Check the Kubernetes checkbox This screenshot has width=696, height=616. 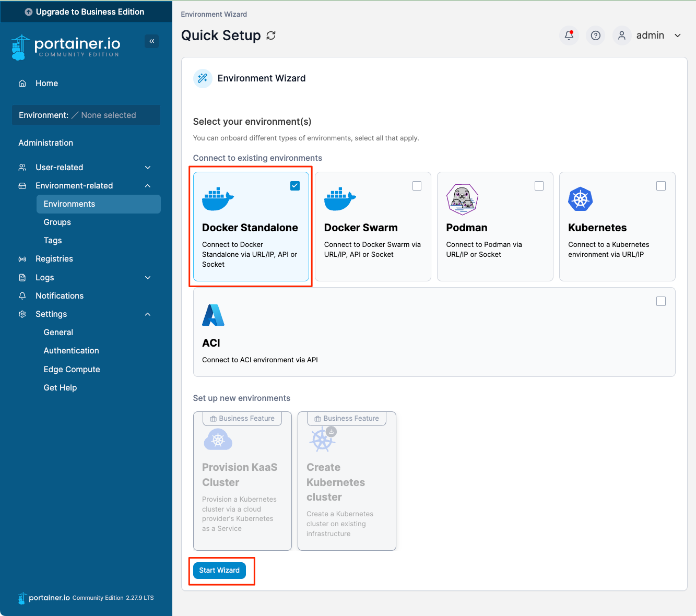pos(661,186)
